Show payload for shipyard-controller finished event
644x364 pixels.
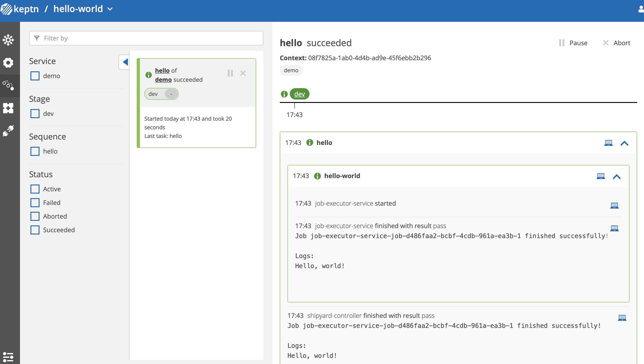pyautogui.click(x=622, y=318)
